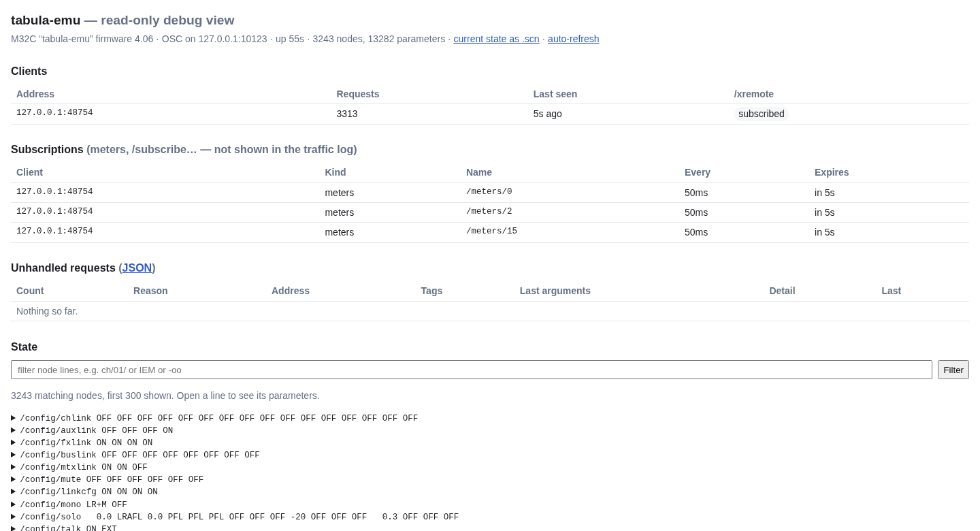
Task: Enable auto-refresh link
Action: click(x=574, y=39)
